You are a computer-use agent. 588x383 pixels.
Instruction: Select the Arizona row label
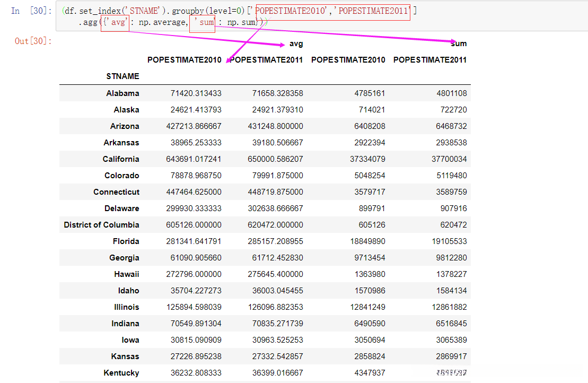click(125, 126)
